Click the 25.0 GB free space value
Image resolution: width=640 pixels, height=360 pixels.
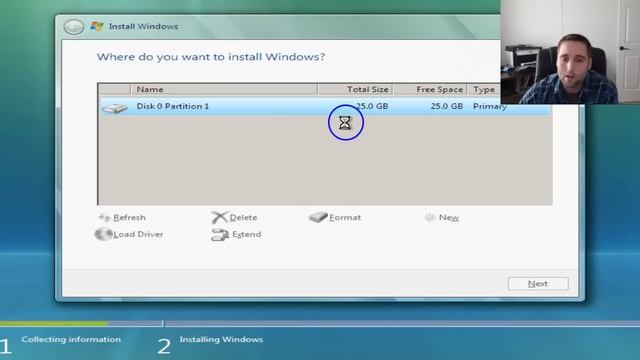[446, 106]
